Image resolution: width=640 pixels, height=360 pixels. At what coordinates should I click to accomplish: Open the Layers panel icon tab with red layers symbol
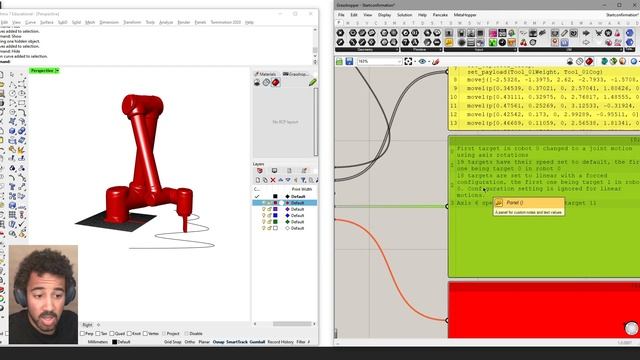(x=260, y=171)
